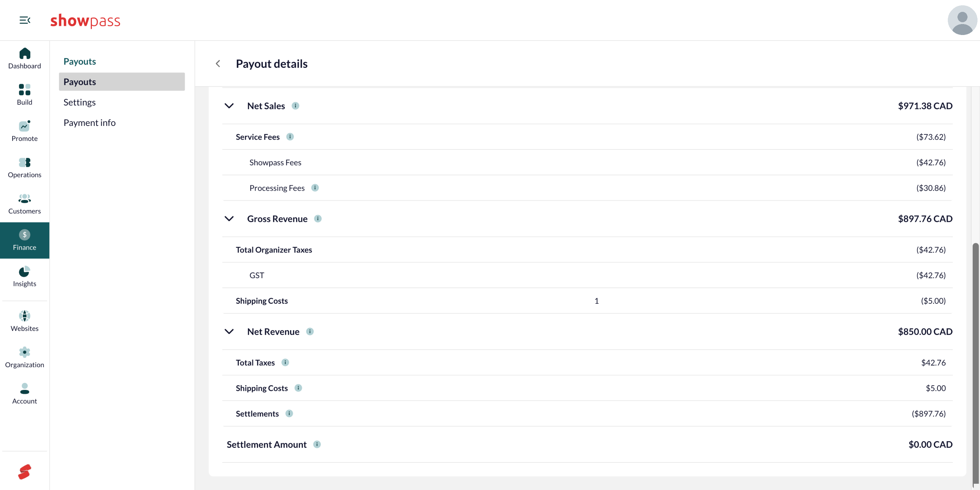The height and width of the screenshot is (490, 980).
Task: Open the Promote section
Action: [x=25, y=131]
